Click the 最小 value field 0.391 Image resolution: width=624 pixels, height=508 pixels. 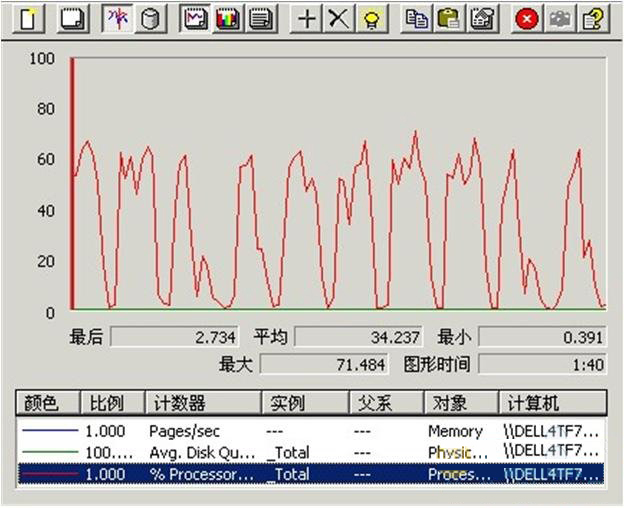point(542,337)
